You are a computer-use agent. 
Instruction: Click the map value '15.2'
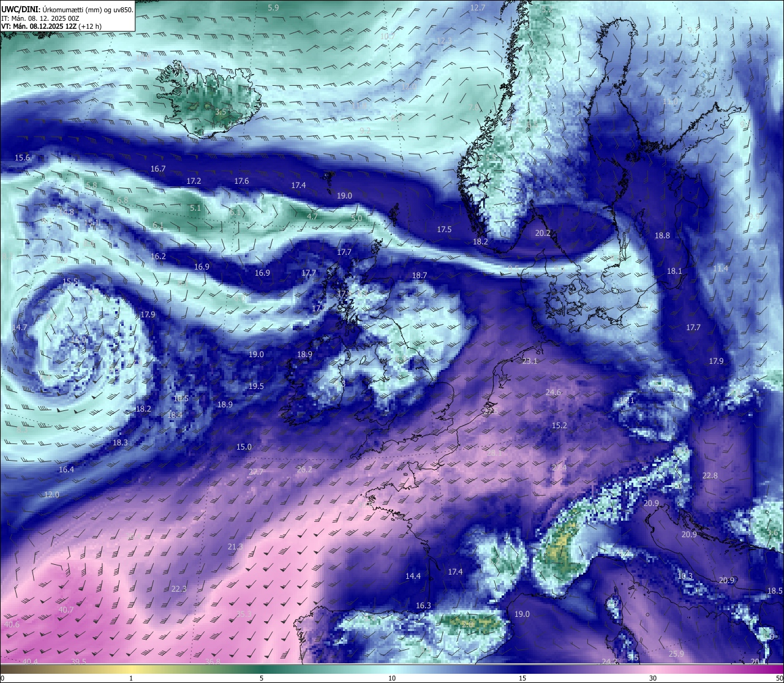pos(559,426)
